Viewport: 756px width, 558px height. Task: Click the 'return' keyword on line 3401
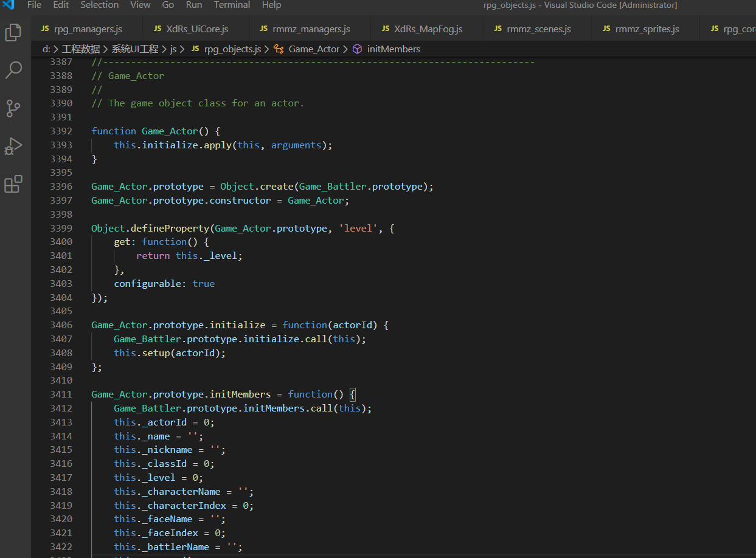pyautogui.click(x=153, y=256)
